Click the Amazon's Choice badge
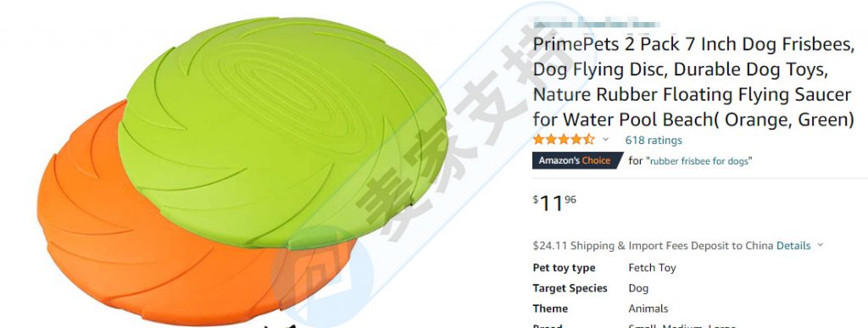The width and height of the screenshot is (868, 328). click(x=577, y=160)
